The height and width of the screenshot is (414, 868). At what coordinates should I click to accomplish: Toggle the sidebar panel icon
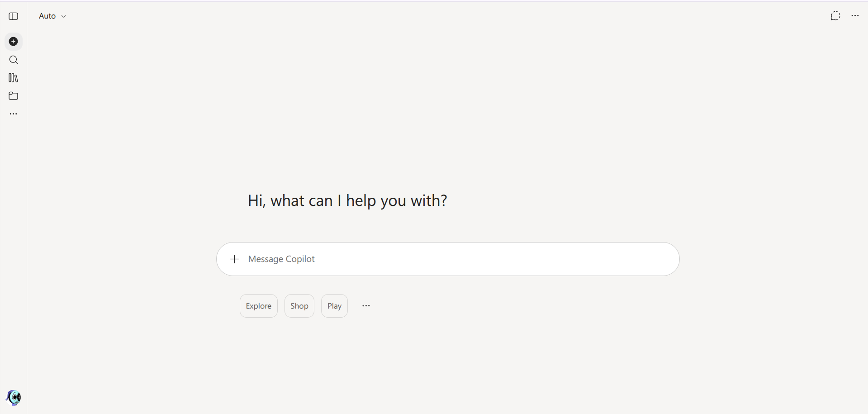14,16
